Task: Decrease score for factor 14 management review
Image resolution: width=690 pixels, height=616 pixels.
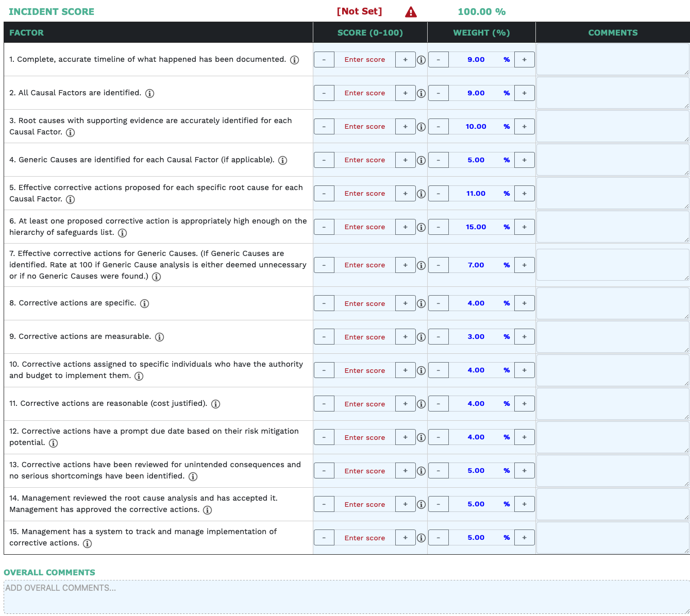Action: tap(324, 504)
